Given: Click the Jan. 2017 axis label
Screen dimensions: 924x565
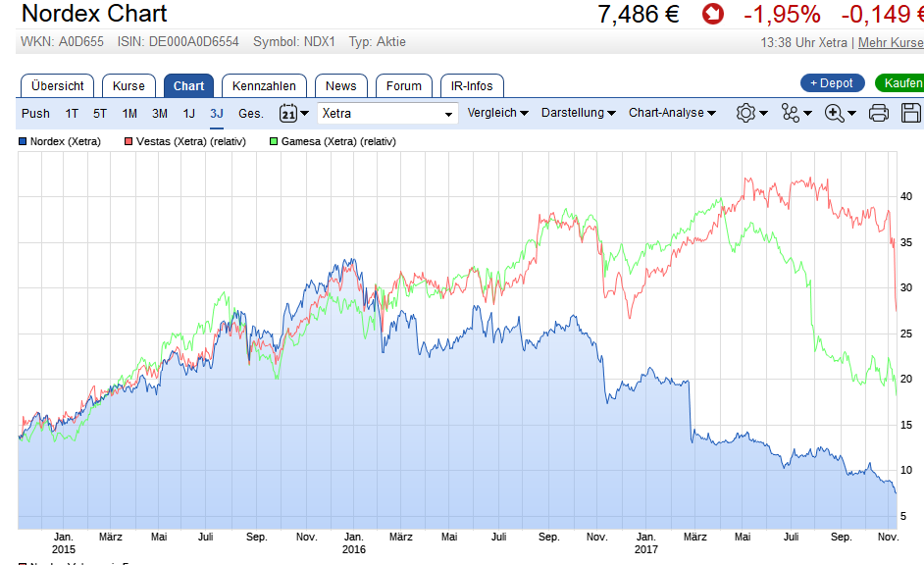Looking at the screenshot, I should tap(645, 543).
